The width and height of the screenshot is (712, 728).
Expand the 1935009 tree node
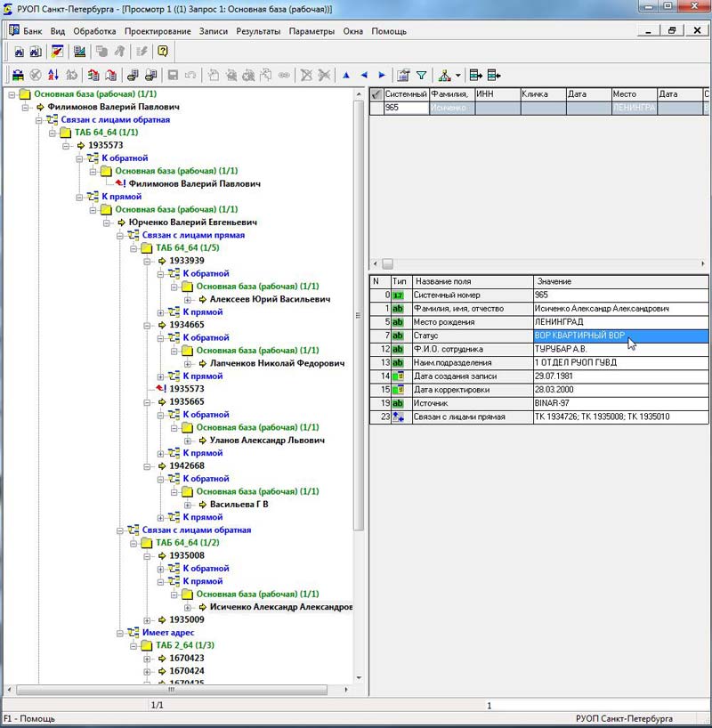tap(148, 619)
